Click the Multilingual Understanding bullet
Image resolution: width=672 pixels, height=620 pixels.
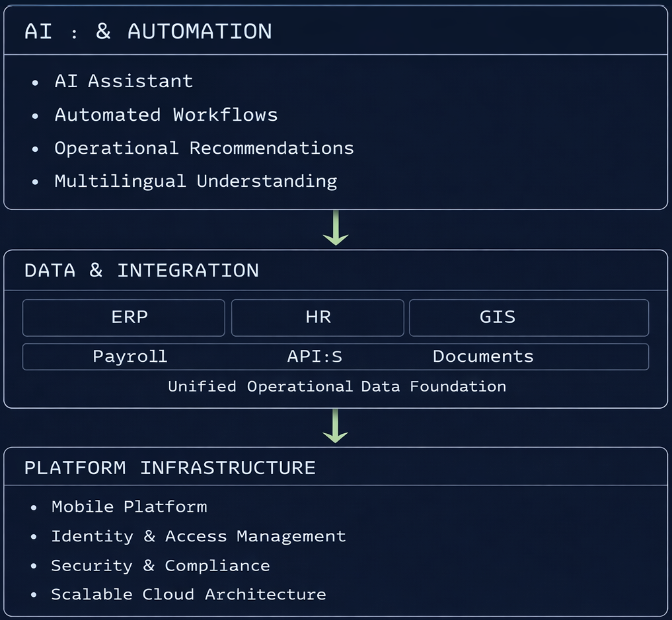coord(196,181)
